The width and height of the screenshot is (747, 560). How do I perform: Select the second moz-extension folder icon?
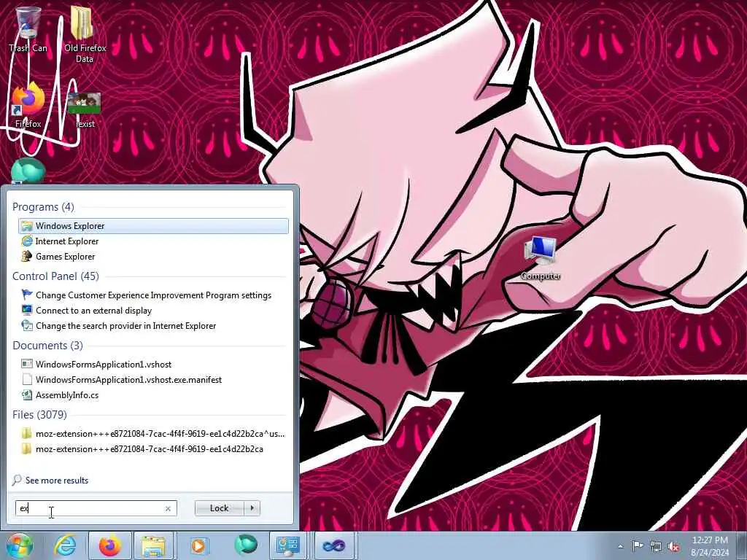pos(27,448)
